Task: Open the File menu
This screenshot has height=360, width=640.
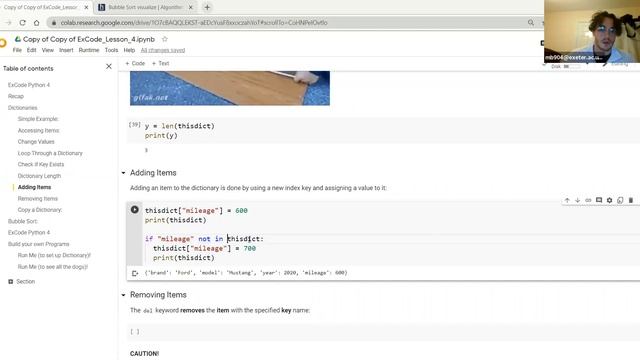Action: (17, 50)
